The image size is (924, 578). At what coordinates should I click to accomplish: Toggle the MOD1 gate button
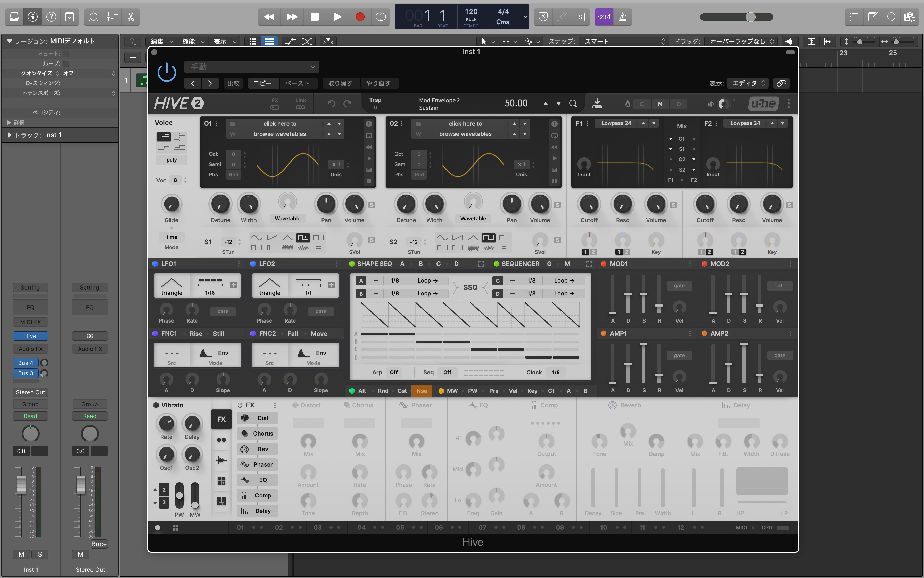click(679, 286)
